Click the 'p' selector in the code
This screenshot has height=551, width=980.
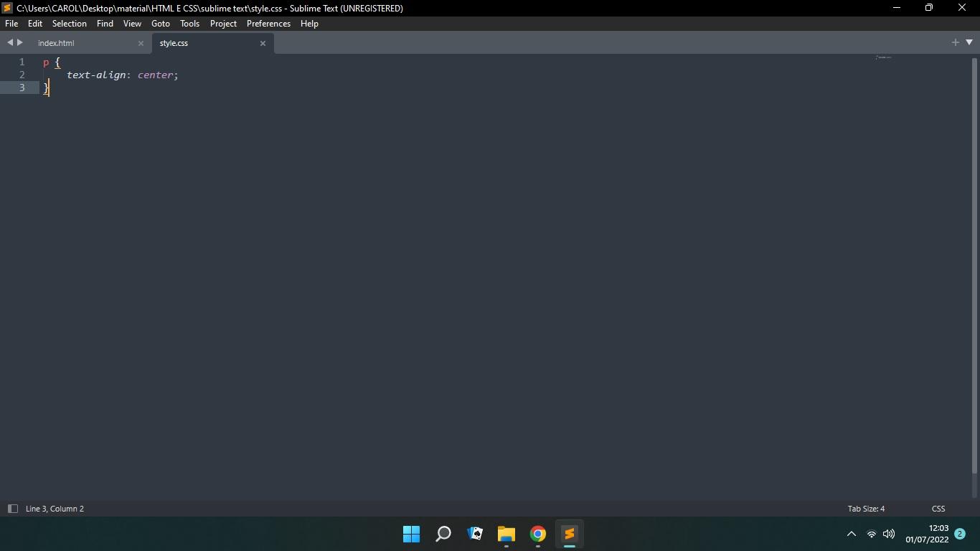(46, 62)
